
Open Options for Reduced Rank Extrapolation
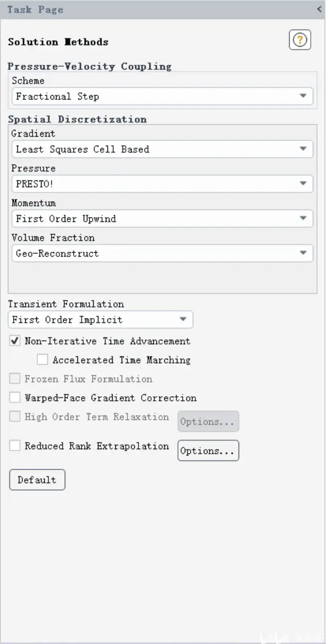pyautogui.click(x=208, y=451)
